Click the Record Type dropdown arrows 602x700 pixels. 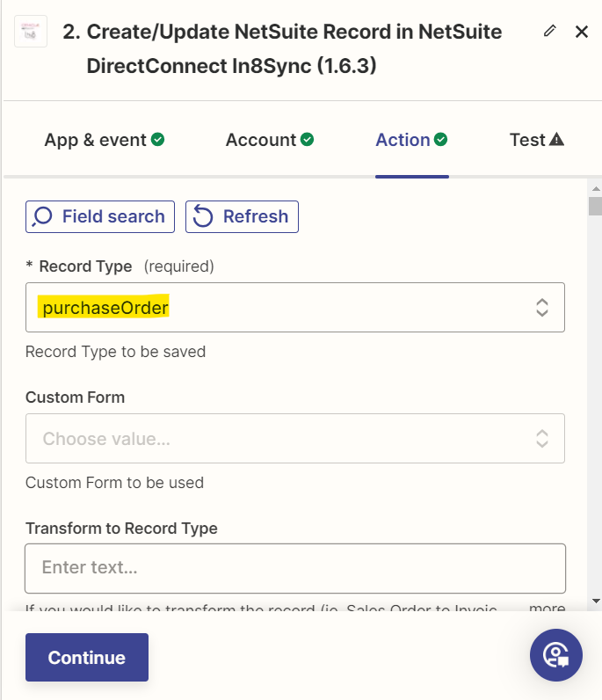click(x=542, y=308)
